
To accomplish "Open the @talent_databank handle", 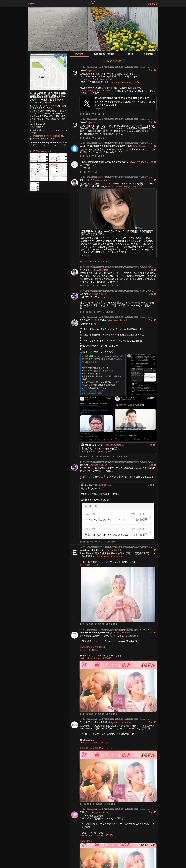I will tap(121, 722).
